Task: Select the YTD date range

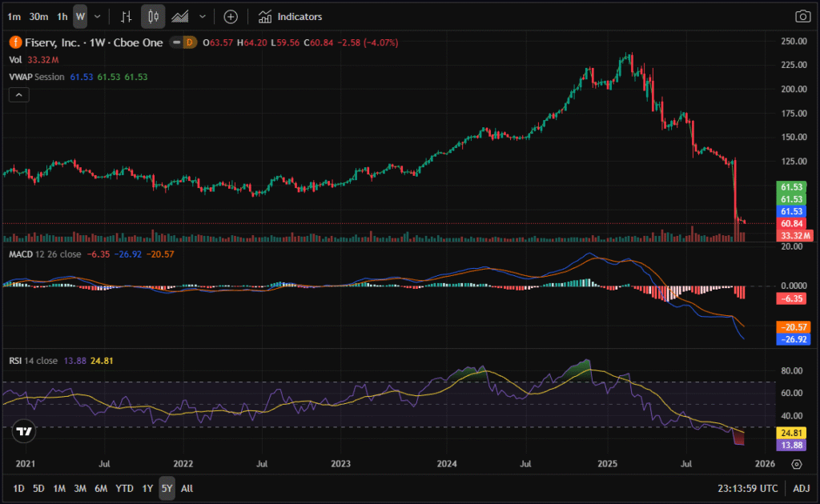Action: (x=124, y=488)
